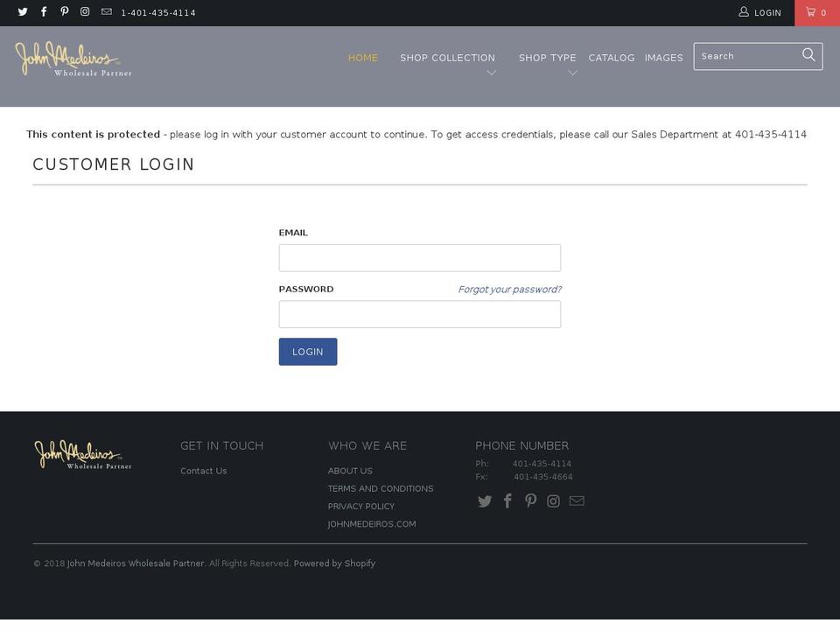Click the Forgot your password link
This screenshot has width=840, height=630.
pyautogui.click(x=509, y=290)
